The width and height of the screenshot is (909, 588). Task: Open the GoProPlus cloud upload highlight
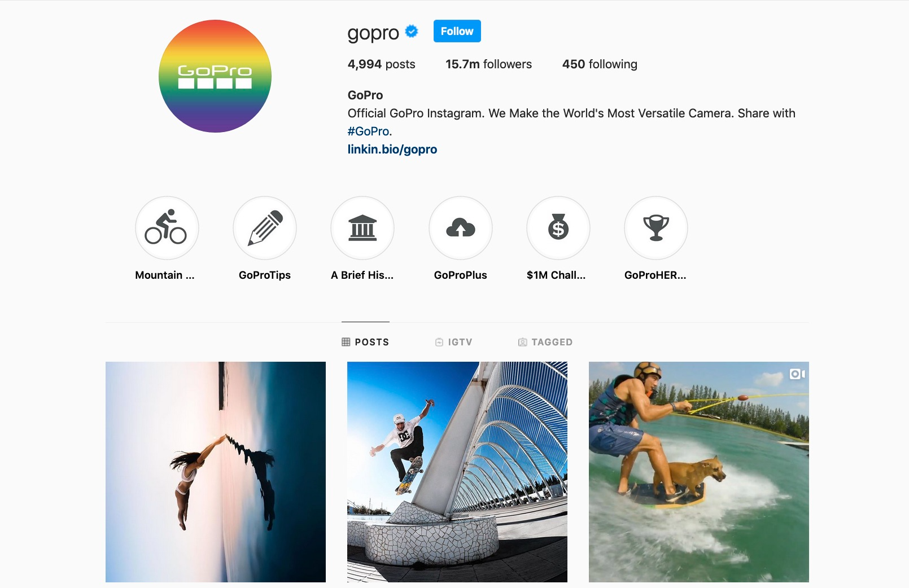click(x=461, y=228)
